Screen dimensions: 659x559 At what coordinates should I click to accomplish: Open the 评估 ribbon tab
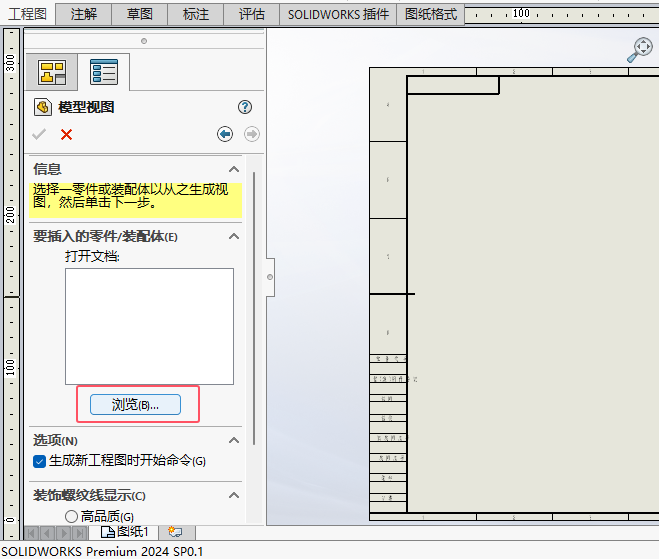pyautogui.click(x=252, y=14)
